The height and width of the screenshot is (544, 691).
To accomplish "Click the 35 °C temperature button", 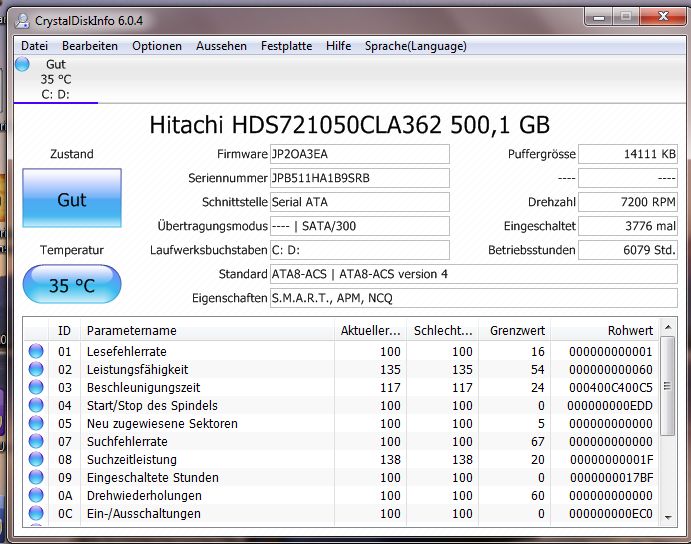I will pos(72,284).
